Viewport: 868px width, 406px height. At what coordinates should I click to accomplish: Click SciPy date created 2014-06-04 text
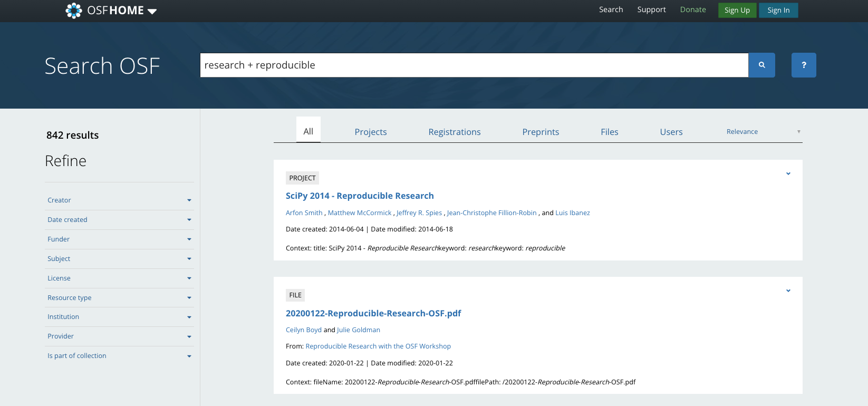click(325, 229)
